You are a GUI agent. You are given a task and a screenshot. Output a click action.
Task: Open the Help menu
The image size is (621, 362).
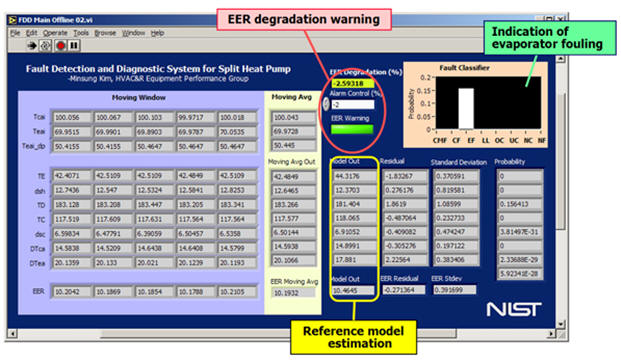[x=157, y=33]
